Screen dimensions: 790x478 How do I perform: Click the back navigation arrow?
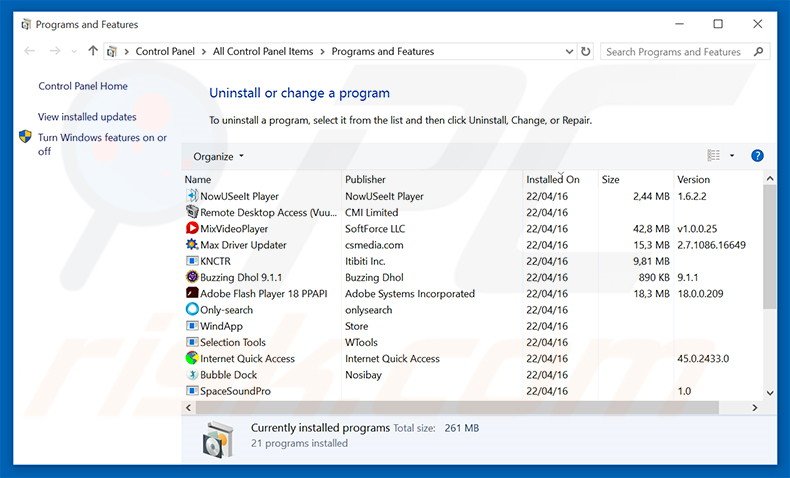[x=30, y=51]
